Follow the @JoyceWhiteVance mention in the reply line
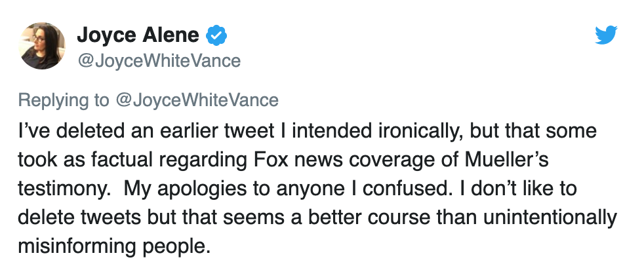The width and height of the screenshot is (644, 266). tap(197, 100)
